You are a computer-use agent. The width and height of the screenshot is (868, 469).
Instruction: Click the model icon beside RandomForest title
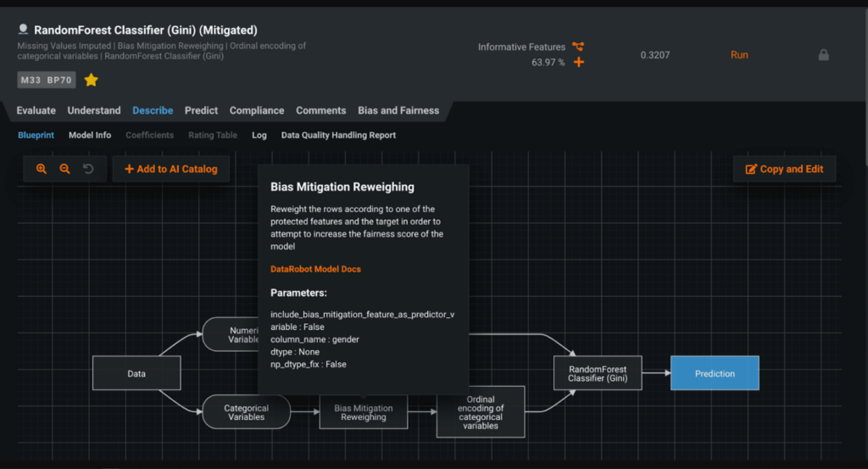click(23, 30)
